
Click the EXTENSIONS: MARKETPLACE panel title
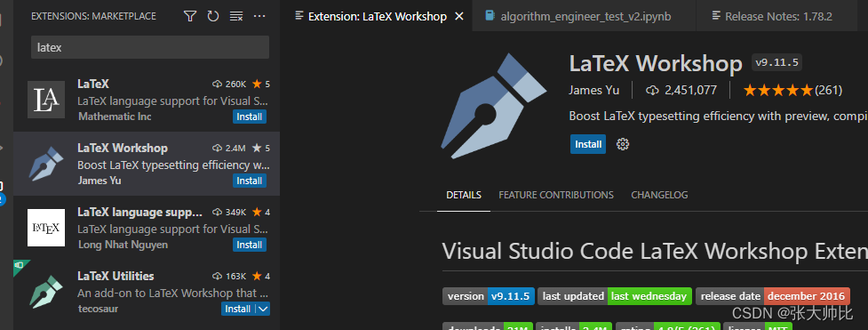tap(93, 16)
